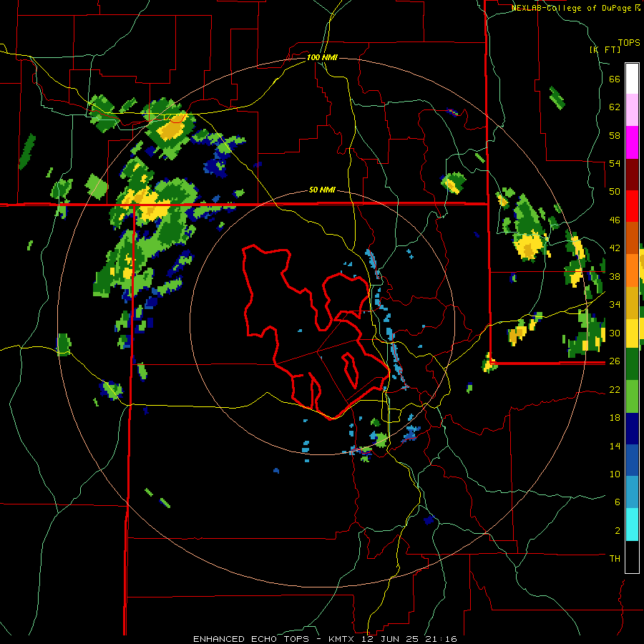Click the '62' legend value label
Image resolution: width=644 pixels, height=644 pixels.
615,107
